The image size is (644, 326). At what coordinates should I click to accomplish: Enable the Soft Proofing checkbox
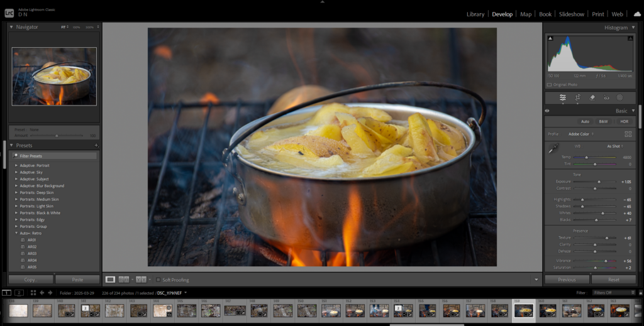click(x=158, y=280)
